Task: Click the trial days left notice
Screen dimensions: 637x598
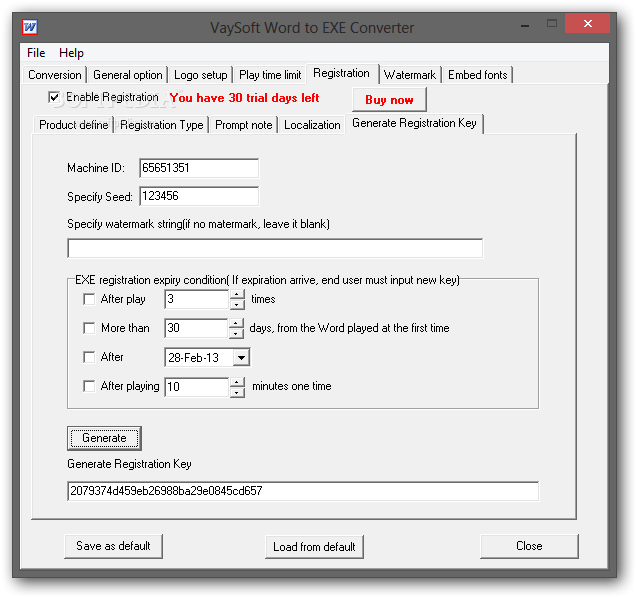Action: coord(245,98)
